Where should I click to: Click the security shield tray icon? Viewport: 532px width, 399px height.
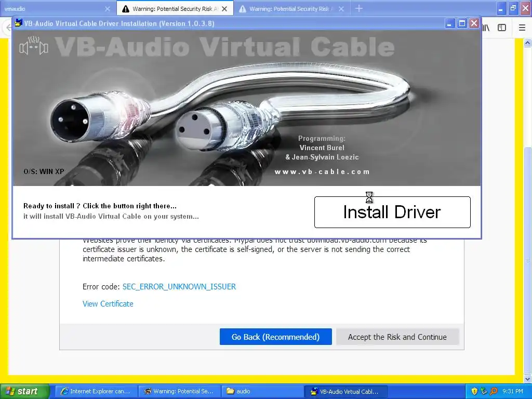click(x=474, y=391)
